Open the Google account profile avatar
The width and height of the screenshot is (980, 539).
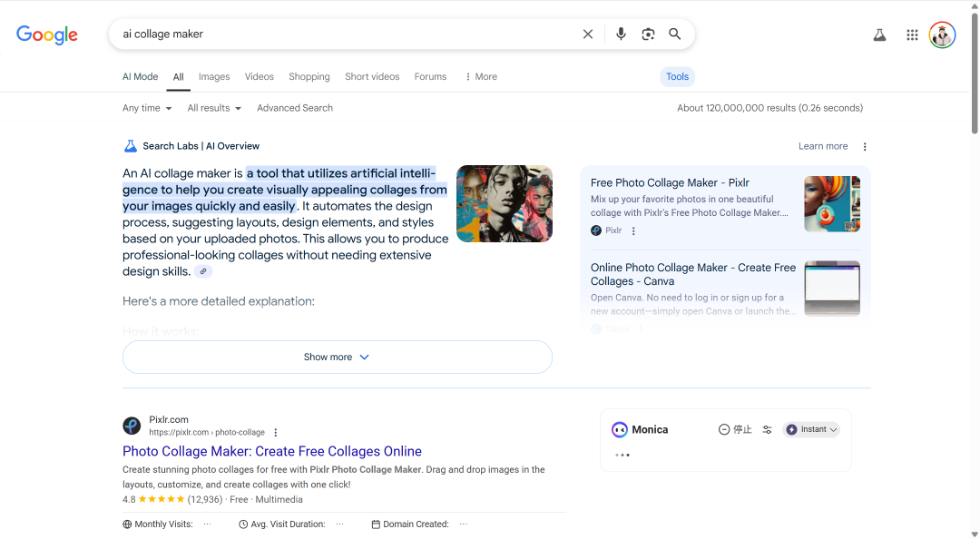942,35
